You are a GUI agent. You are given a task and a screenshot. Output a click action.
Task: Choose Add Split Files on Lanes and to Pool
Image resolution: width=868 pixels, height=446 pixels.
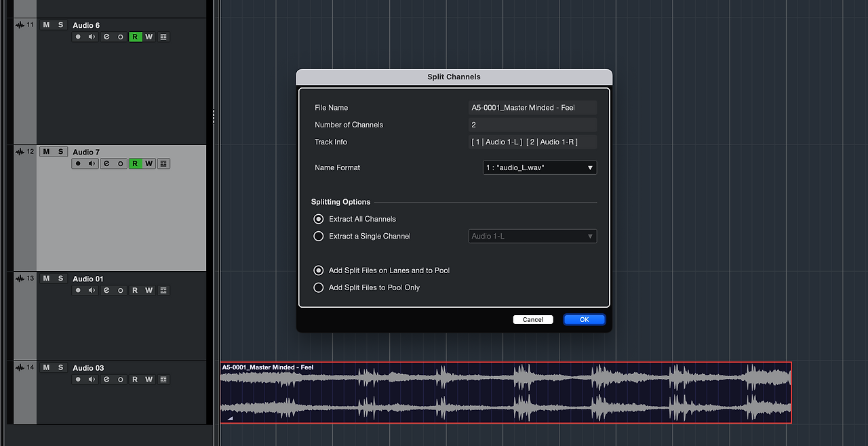318,270
